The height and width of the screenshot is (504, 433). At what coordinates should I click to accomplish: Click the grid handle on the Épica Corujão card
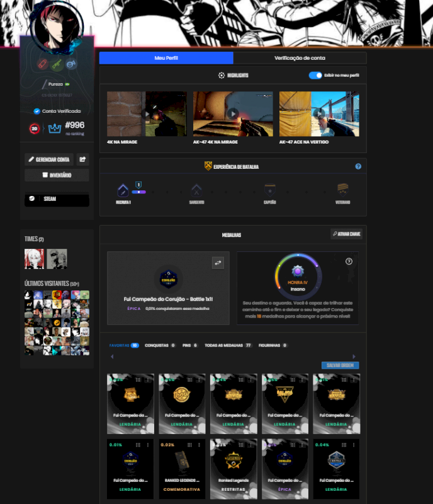tap(293, 445)
